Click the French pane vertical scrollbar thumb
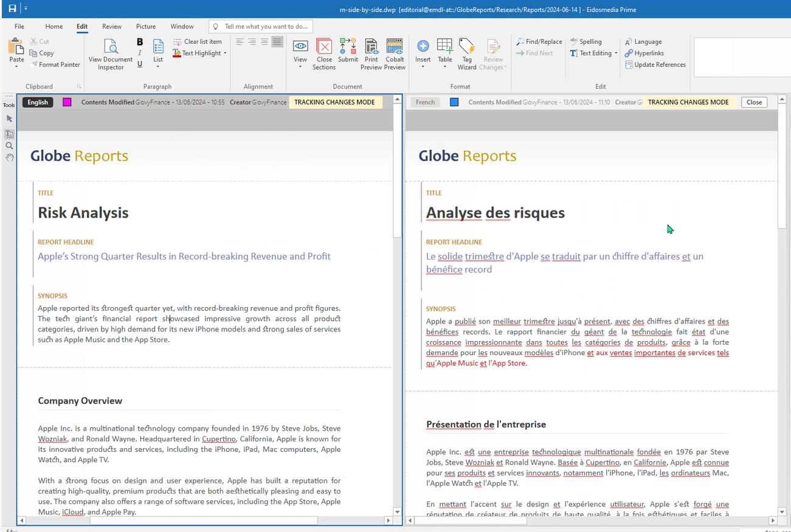Viewport: 791px width, 532px height. pos(782,166)
